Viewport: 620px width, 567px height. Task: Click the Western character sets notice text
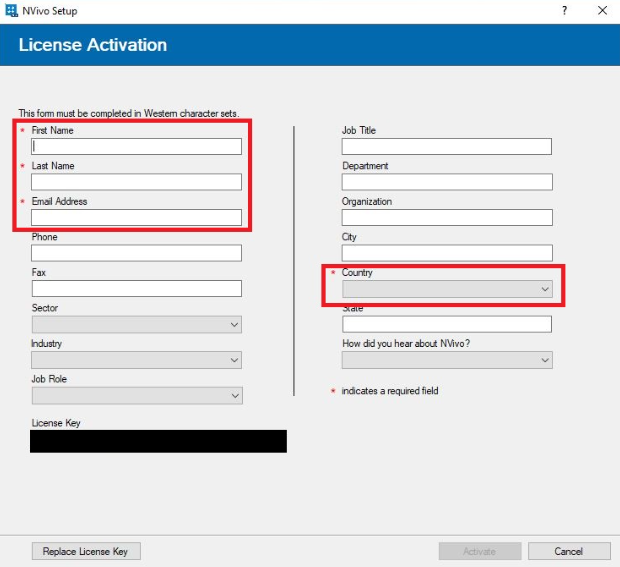point(129,113)
